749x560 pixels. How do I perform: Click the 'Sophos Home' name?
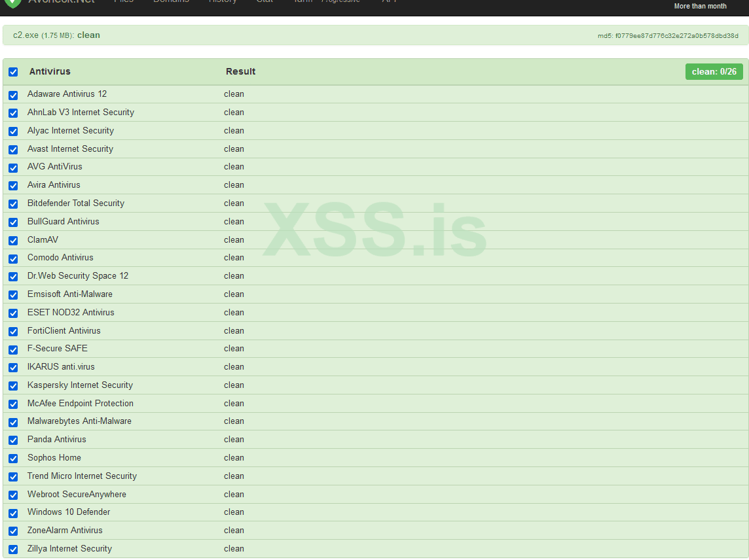[54, 457]
